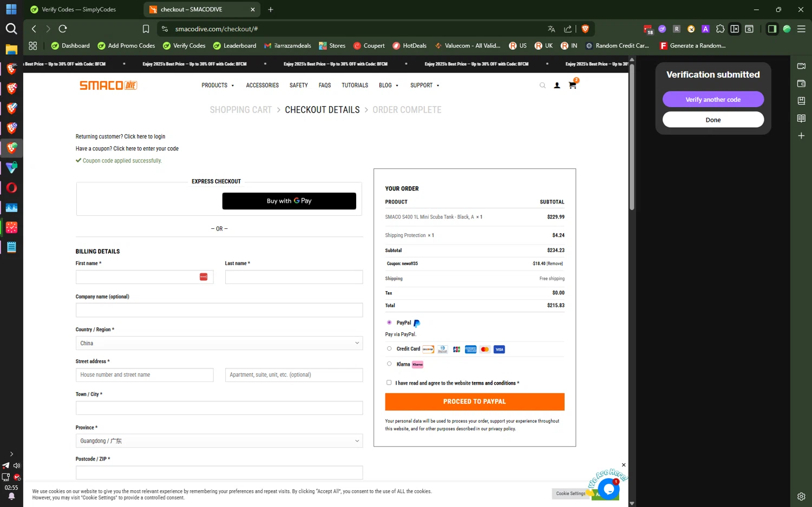The width and height of the screenshot is (812, 507).
Task: Open Province dropdown showing Guangdong
Action: 219,441
